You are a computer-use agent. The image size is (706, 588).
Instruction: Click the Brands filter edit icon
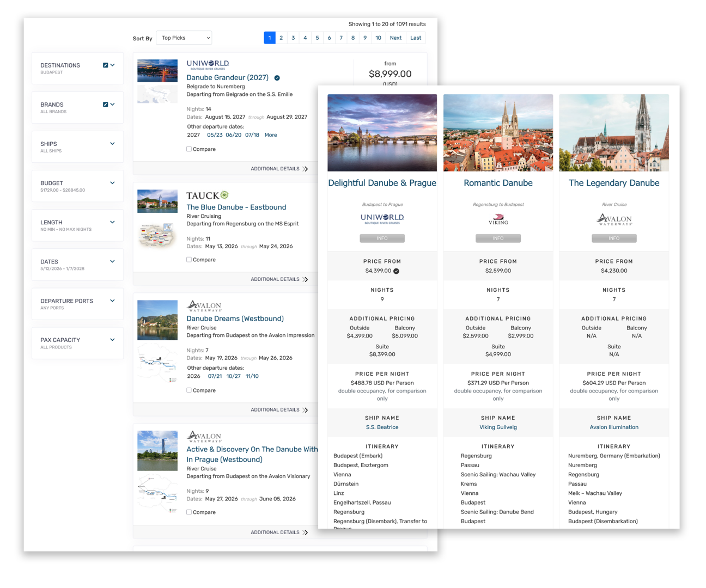[106, 105]
